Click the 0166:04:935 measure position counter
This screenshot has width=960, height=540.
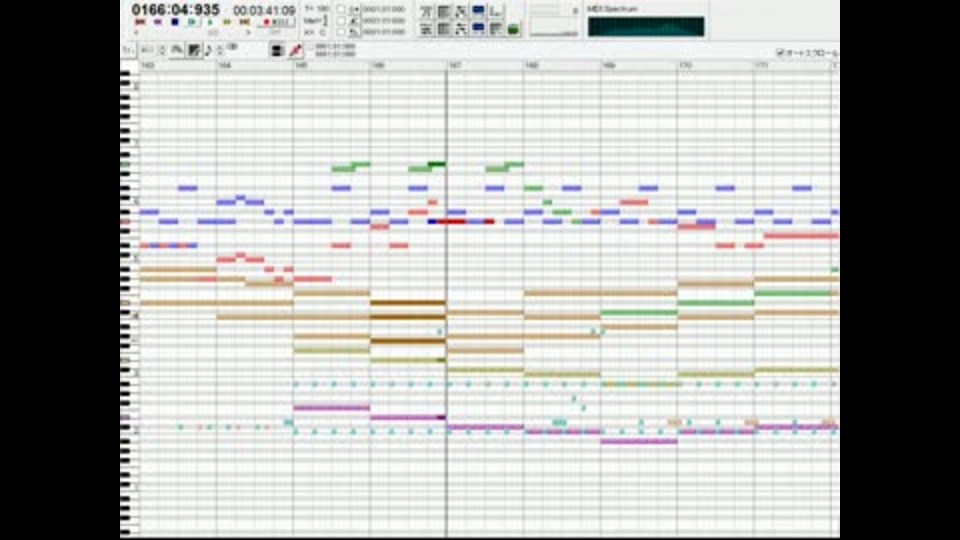coord(176,9)
